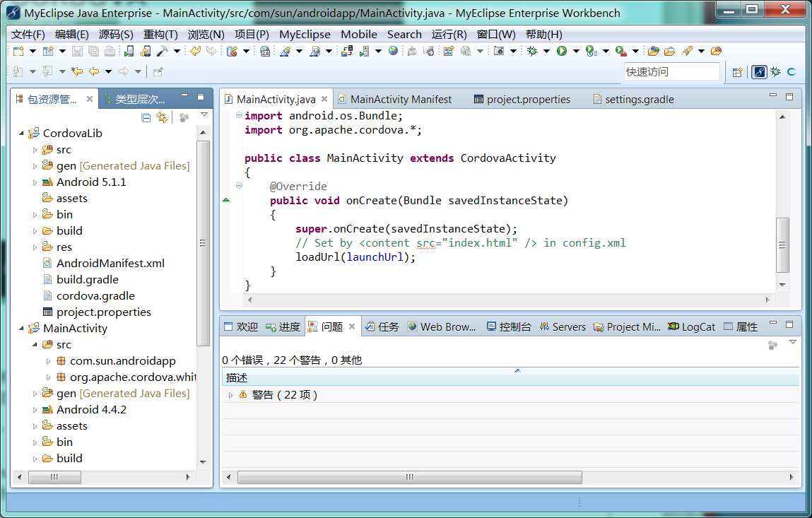Open the Open Perspective button near quick access
812x518 pixels.
[x=737, y=72]
